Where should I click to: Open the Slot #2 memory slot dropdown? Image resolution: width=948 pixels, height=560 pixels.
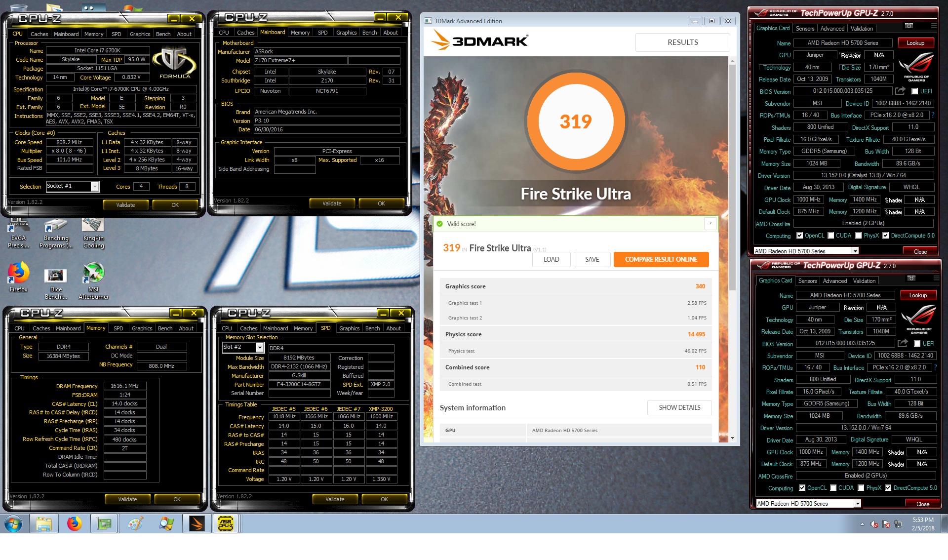click(x=243, y=347)
